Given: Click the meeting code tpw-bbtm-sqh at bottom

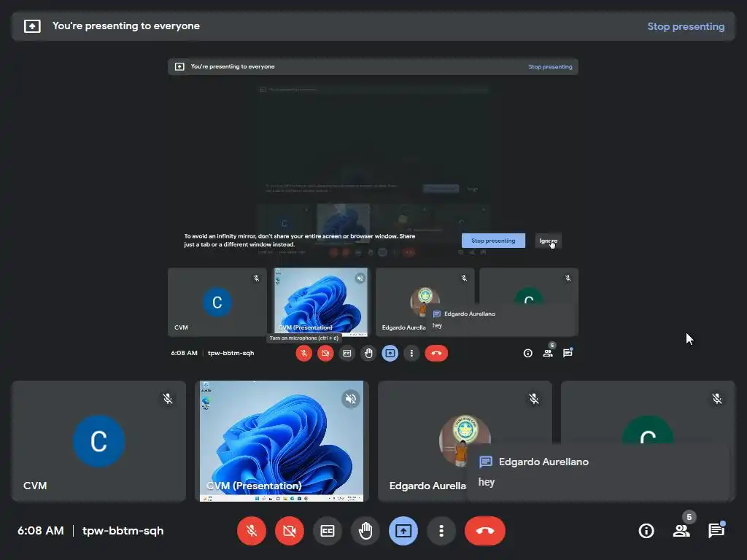Looking at the screenshot, I should coord(123,531).
